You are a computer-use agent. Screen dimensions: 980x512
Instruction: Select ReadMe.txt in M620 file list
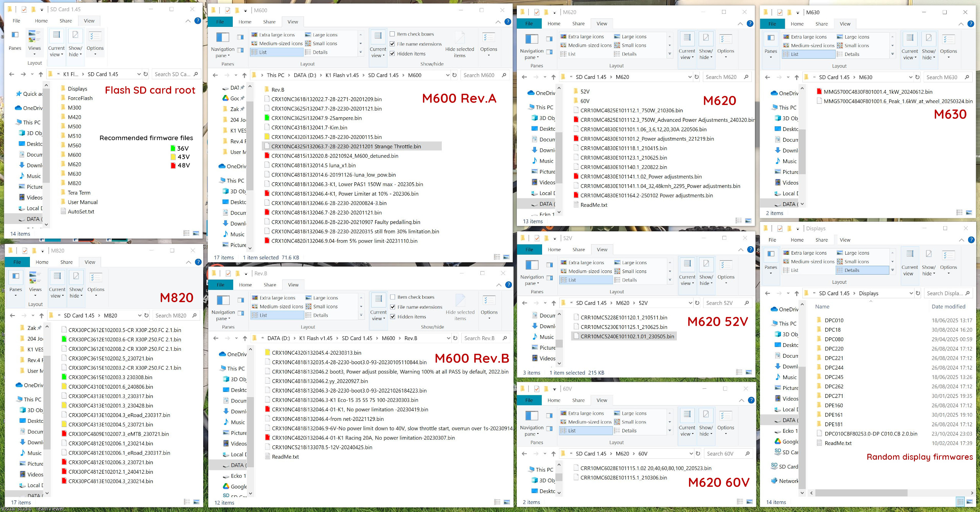tap(594, 205)
